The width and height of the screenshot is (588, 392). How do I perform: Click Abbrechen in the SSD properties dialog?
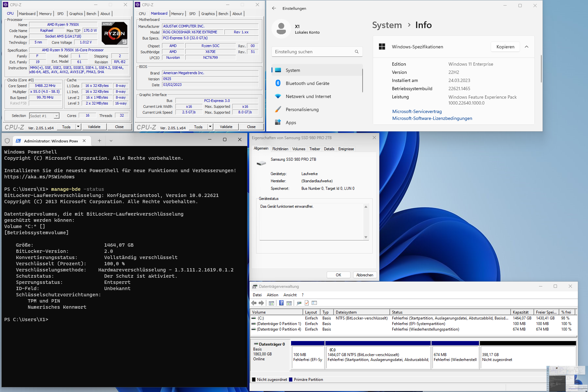pyautogui.click(x=365, y=275)
